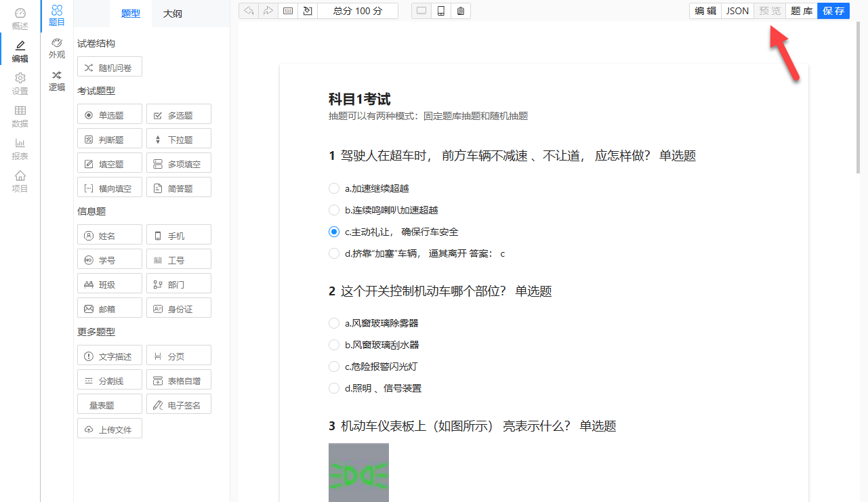Choose option c.危险报警闪光灯
This screenshot has height=502, width=868.
pos(334,367)
